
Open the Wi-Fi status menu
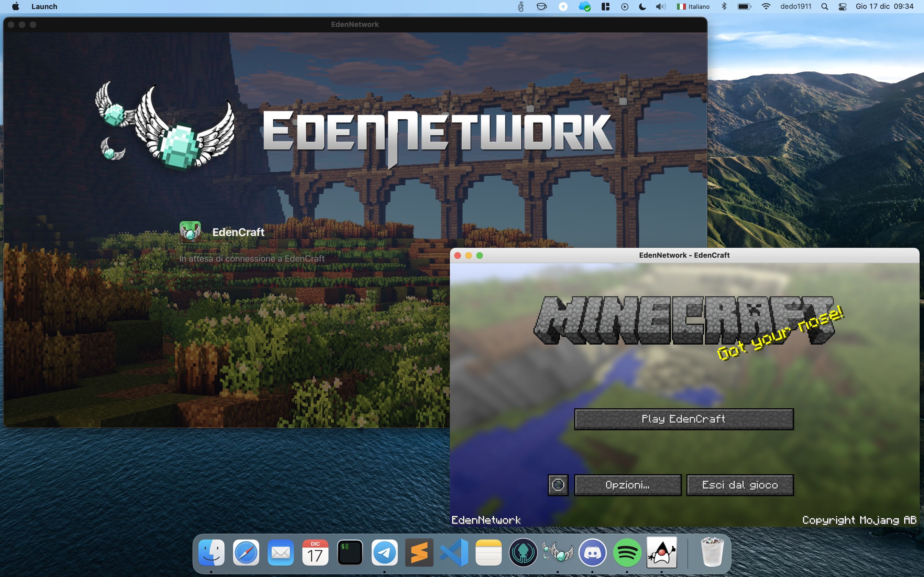tap(766, 7)
